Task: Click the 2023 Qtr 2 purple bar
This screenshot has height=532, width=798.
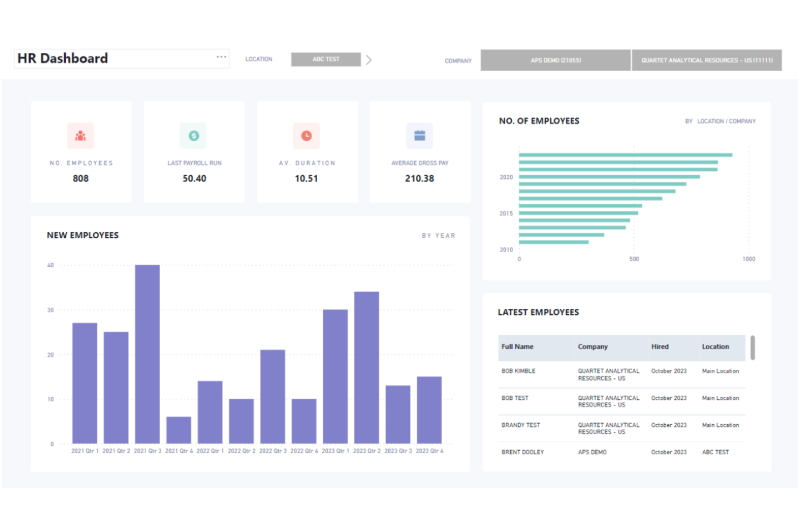Action: [x=367, y=368]
